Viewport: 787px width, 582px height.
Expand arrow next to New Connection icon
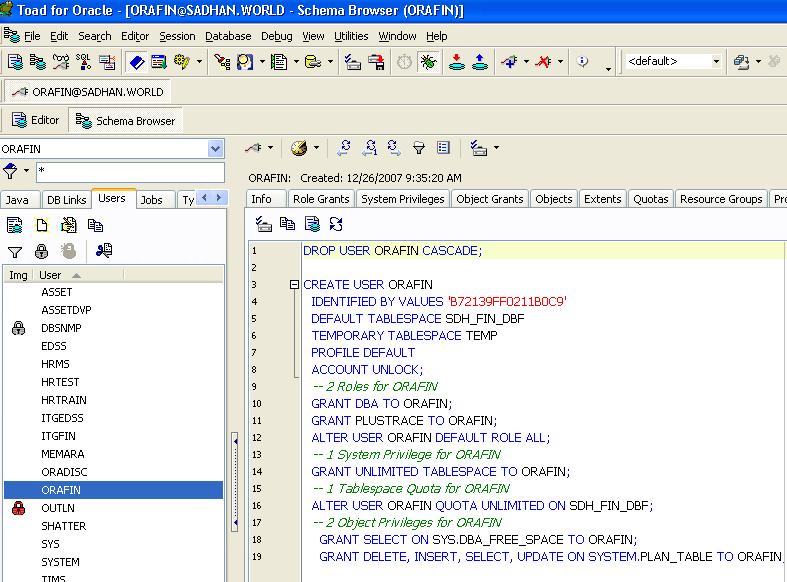[526, 62]
